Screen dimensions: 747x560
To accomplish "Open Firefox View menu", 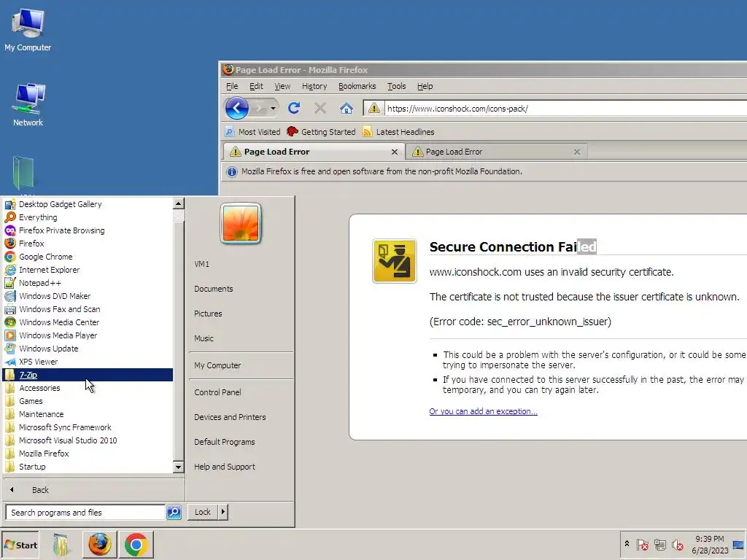I will coord(282,86).
